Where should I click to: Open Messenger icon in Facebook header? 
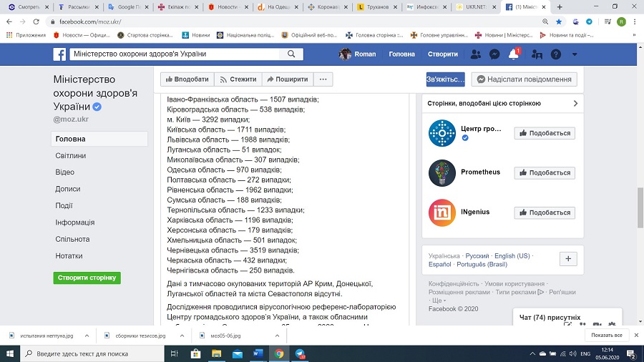coord(494,54)
